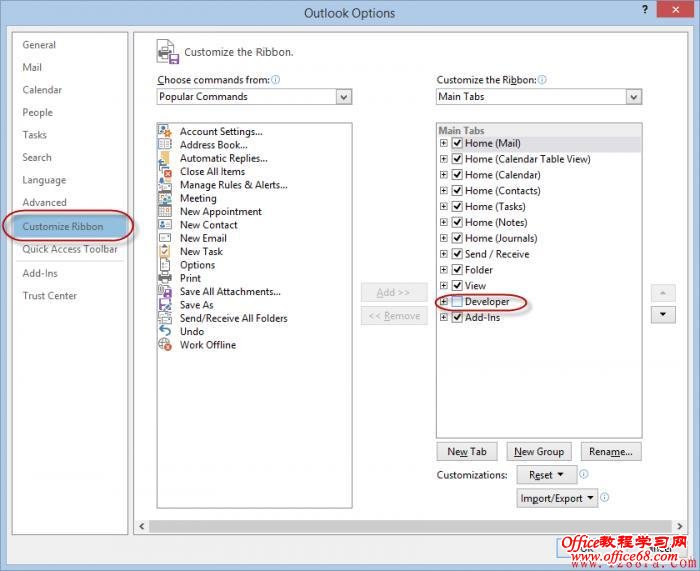700x571 pixels.
Task: Open the Add-Ins options category
Action: click(x=40, y=273)
